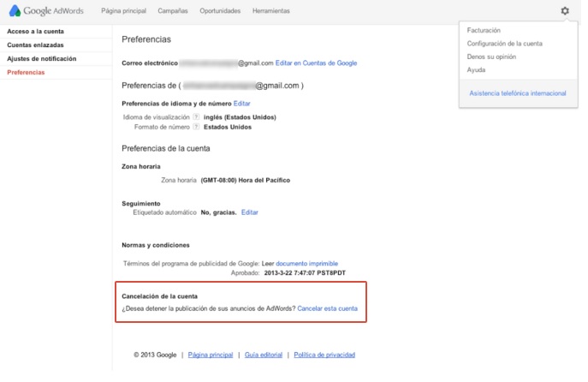588x382 pixels.
Task: Click the Seguimiento heading
Action: point(141,203)
